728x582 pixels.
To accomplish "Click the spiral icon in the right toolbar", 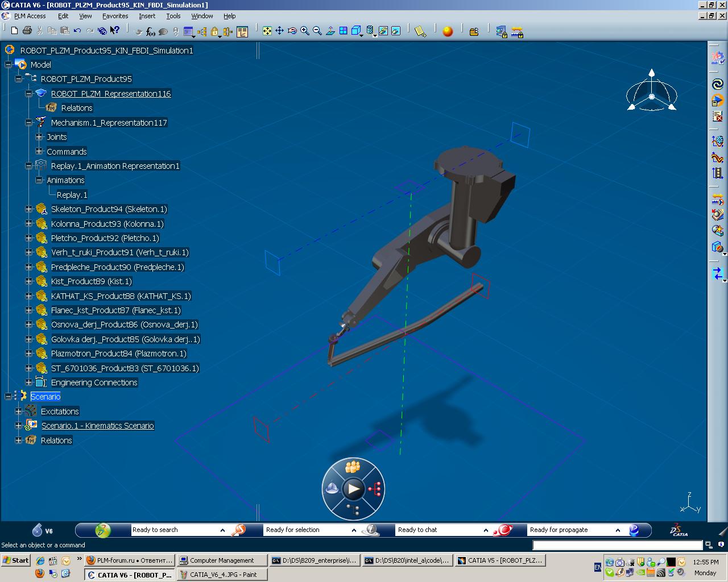I will [x=718, y=85].
